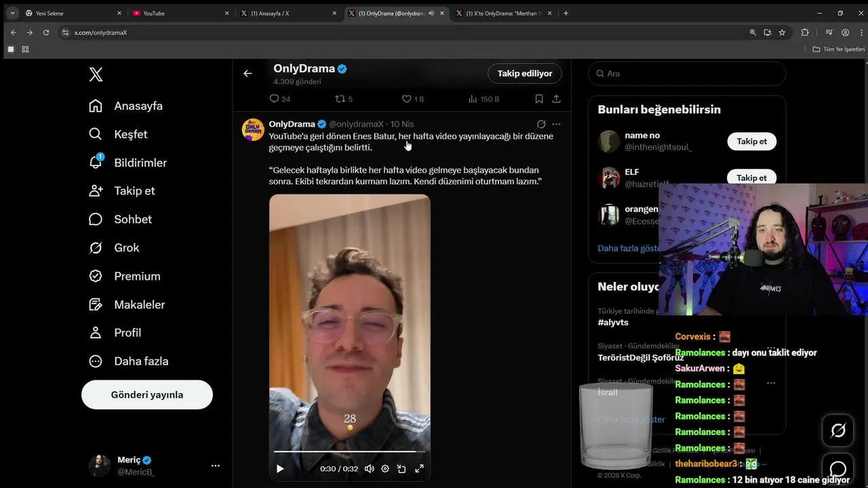The width and height of the screenshot is (868, 488).
Task: Open Grok from sidebar
Action: point(114,247)
